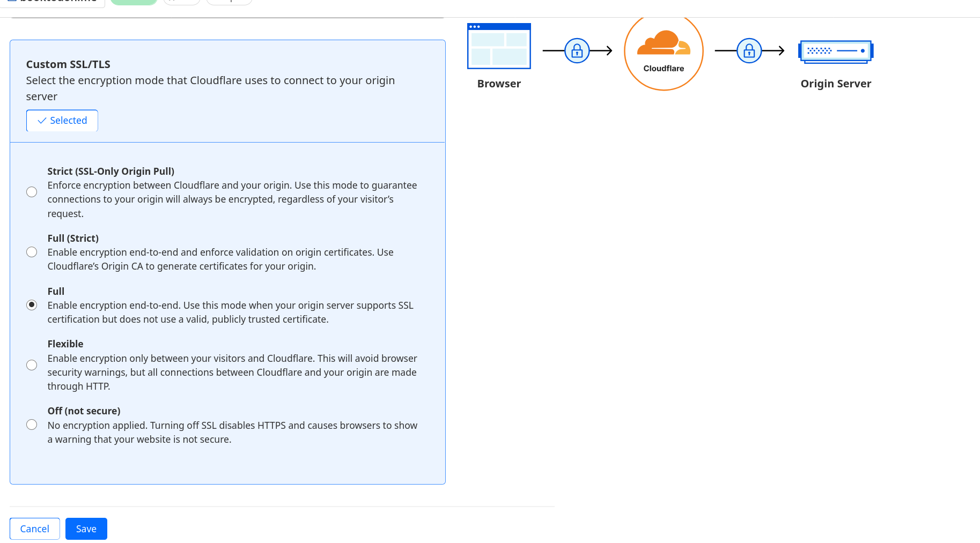Click the "Cloudflare" text inside the circle

pos(664,69)
